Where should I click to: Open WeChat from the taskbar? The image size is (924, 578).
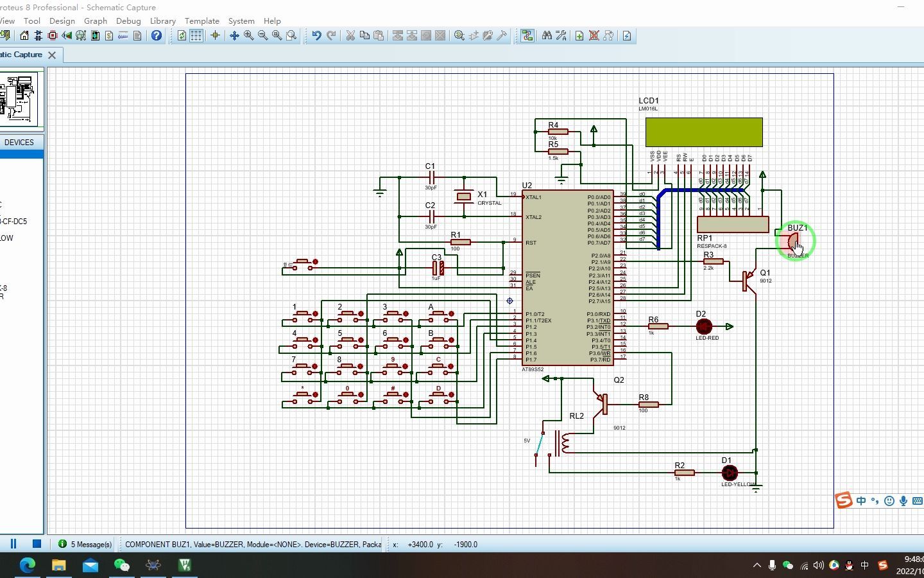[x=121, y=565]
